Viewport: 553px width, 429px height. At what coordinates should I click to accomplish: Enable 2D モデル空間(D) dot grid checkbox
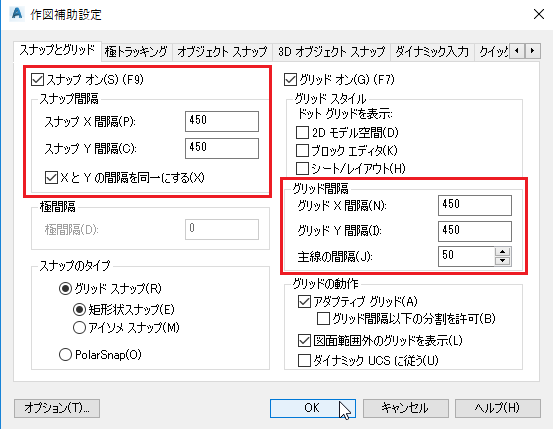pyautogui.click(x=302, y=133)
